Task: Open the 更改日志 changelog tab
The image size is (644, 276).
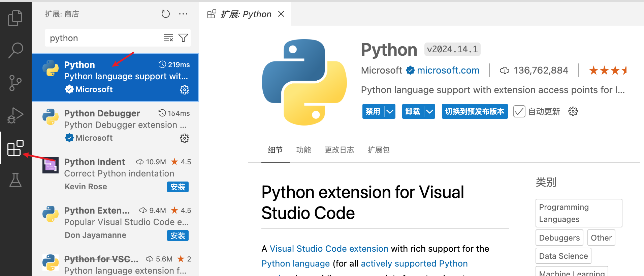Action: 339,150
